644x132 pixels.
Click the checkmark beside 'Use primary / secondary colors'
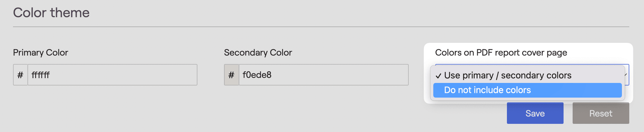coord(438,76)
